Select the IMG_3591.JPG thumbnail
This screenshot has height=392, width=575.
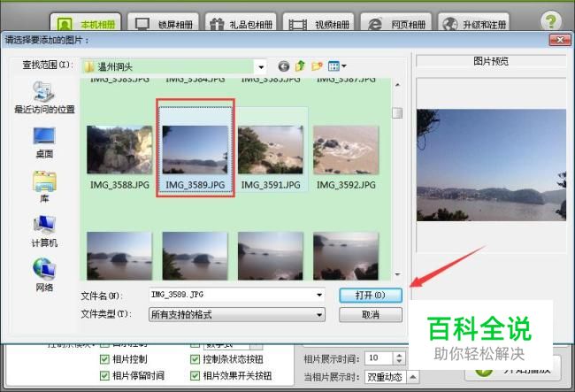coord(271,150)
